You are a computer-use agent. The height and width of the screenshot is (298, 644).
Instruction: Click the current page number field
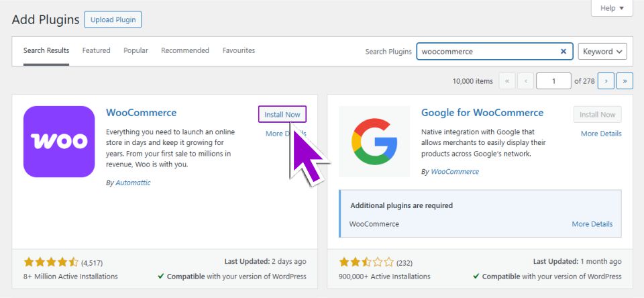tap(553, 81)
